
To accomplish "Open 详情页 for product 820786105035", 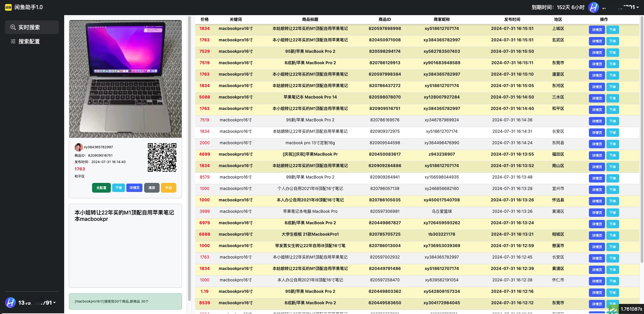I will click(597, 201).
